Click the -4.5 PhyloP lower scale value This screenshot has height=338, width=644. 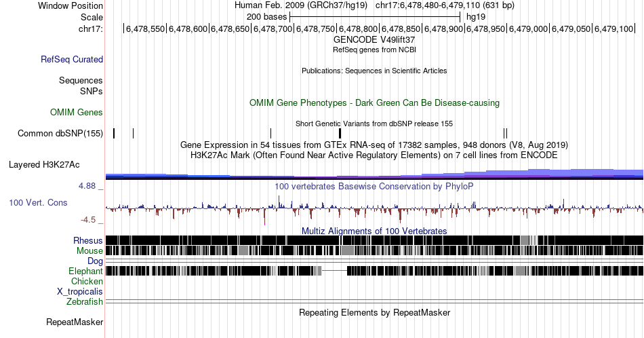(x=88, y=220)
